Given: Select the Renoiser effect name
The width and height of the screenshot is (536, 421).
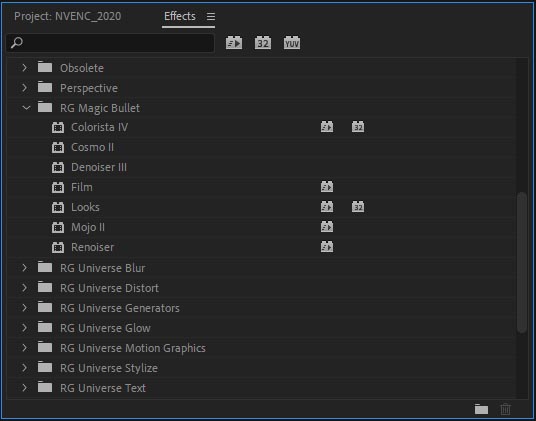Looking at the screenshot, I should tap(92, 247).
